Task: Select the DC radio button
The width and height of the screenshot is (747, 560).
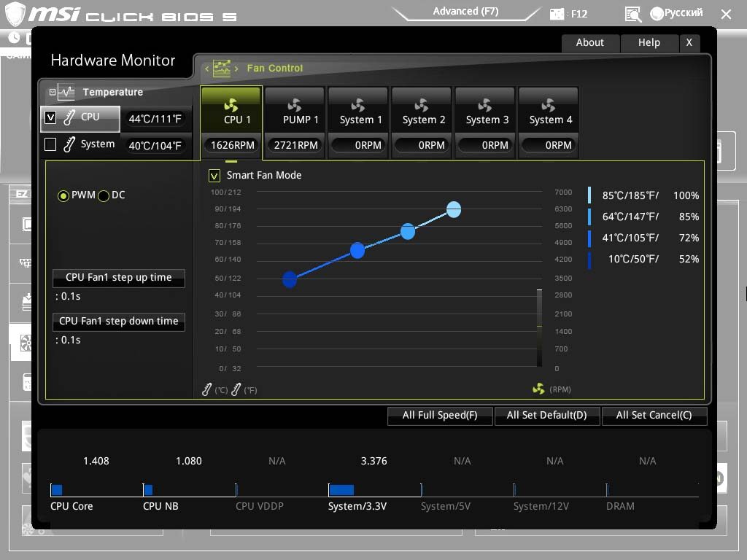Action: tap(104, 195)
